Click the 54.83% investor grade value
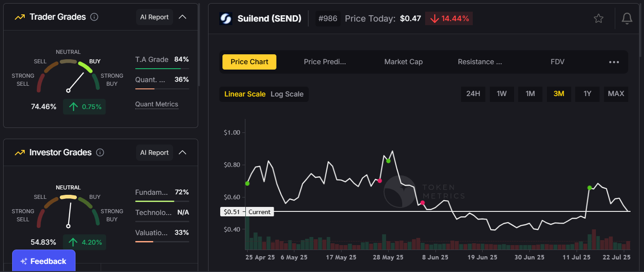The height and width of the screenshot is (272, 644). [x=44, y=242]
